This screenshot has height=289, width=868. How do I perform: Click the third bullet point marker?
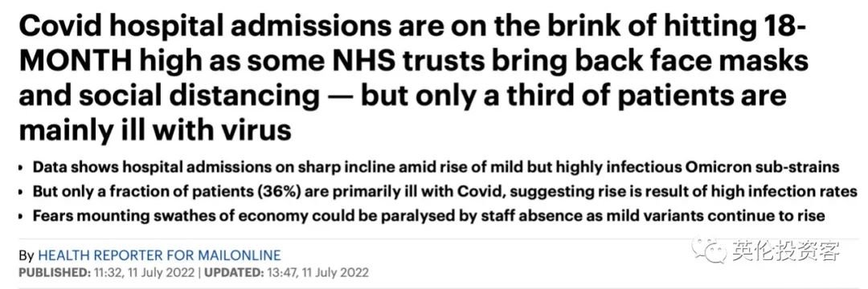[x=20, y=216]
